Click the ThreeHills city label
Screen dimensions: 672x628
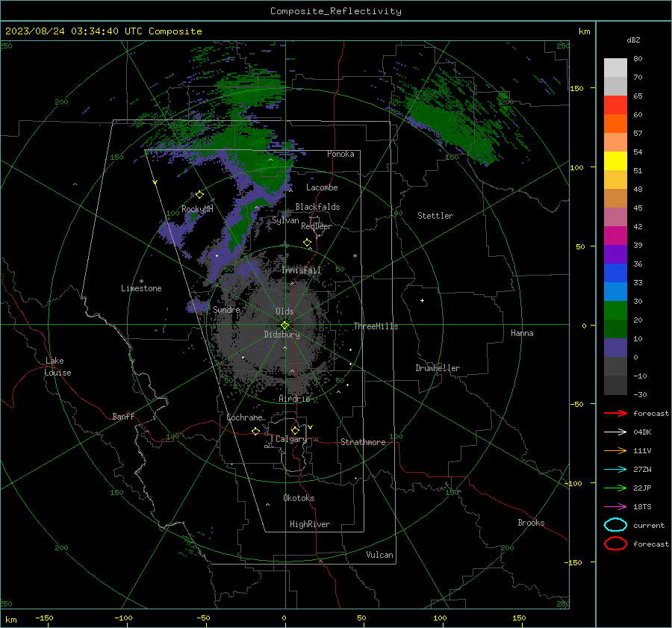pyautogui.click(x=376, y=326)
